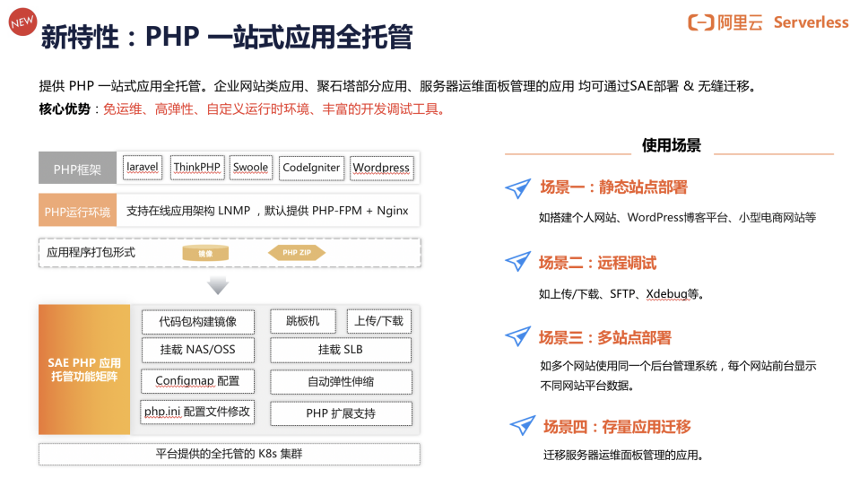This screenshot has height=478, width=868.
Task: Click the slide title 新特性：PHP 一站式应用全托管
Action: click(x=227, y=37)
